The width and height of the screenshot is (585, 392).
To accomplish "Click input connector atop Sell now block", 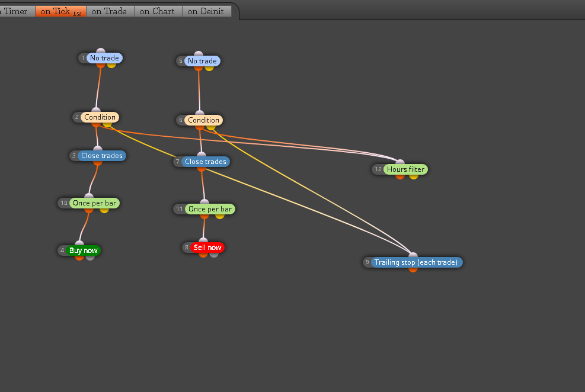I will (203, 240).
